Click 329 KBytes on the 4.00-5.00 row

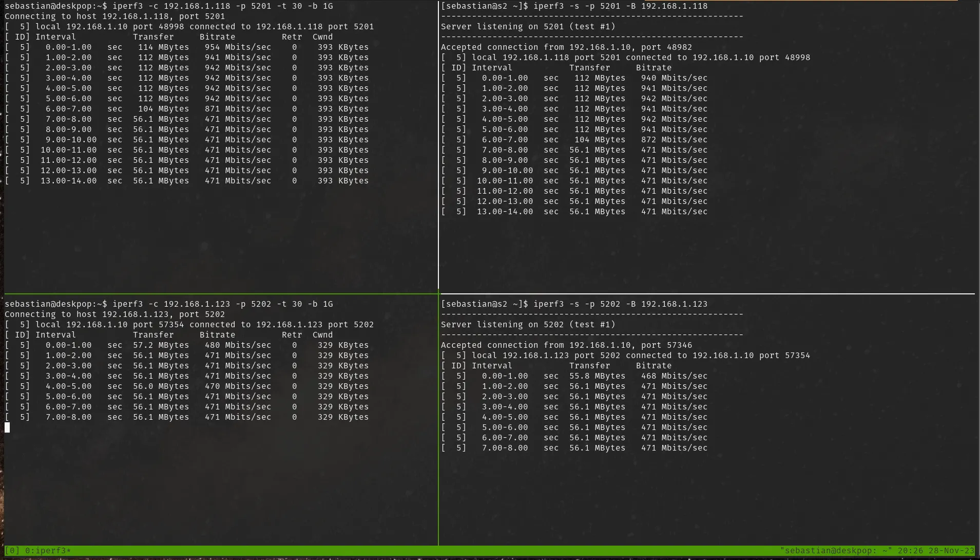[343, 386]
